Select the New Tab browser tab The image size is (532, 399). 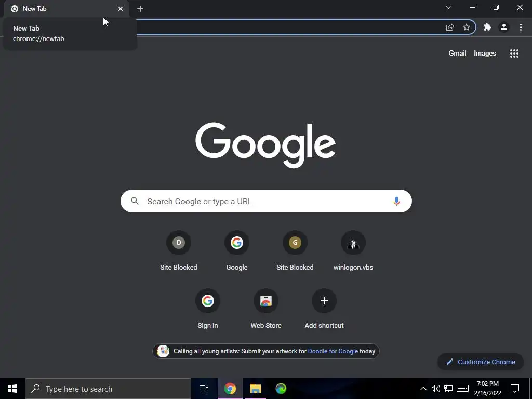pyautogui.click(x=66, y=9)
